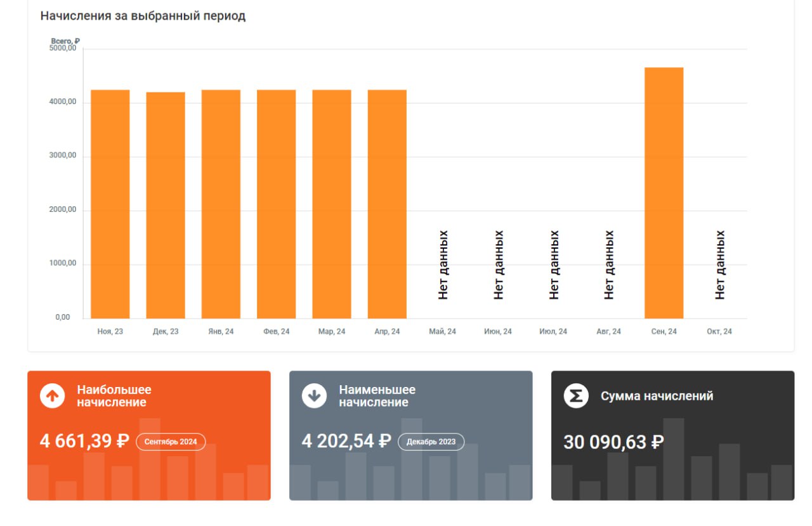
Task: Click the Нет данных label above Июн, 24
Action: point(499,265)
